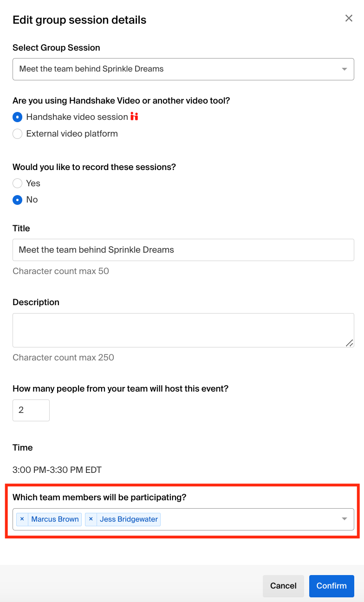
Task: Remove Jess Bridgewater from participants
Action: tap(91, 519)
